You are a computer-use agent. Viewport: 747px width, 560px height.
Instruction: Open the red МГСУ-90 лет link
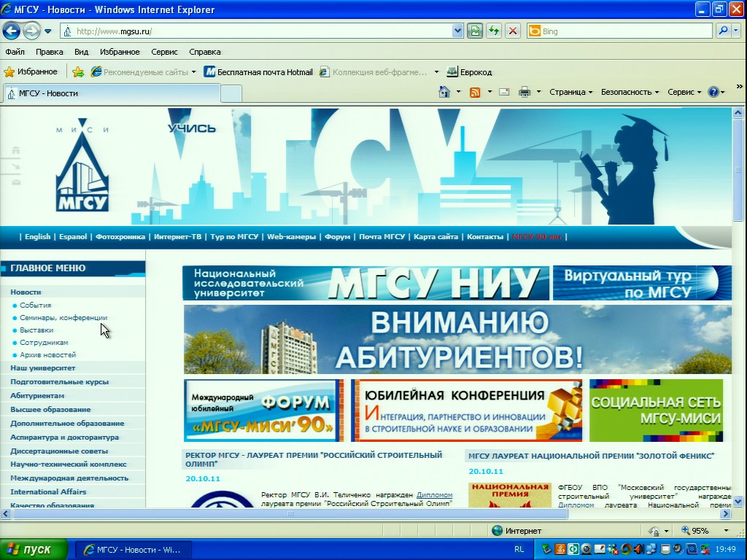tap(537, 237)
